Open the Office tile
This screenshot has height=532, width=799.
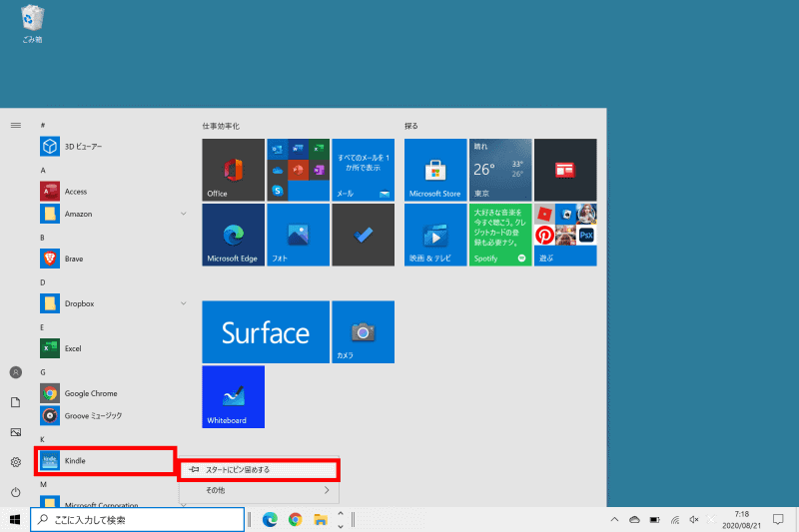(234, 170)
